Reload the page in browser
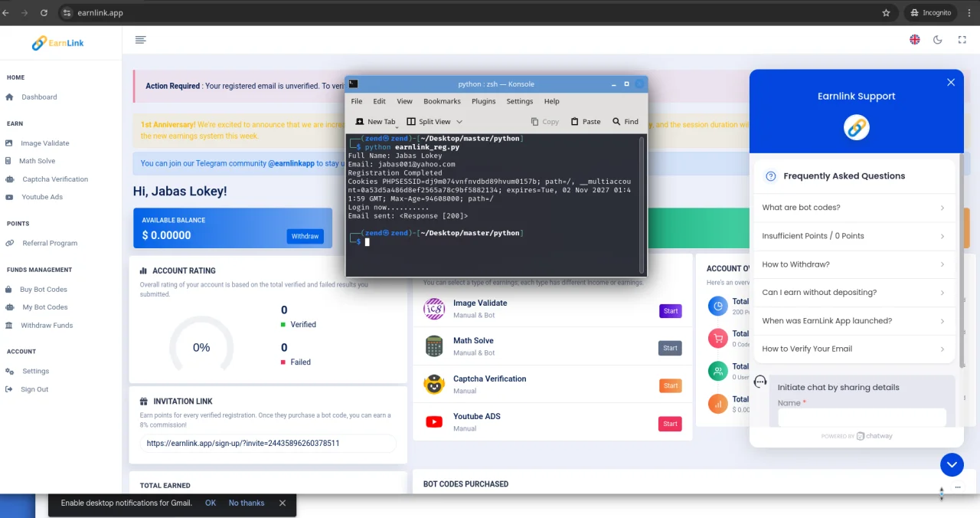 [44, 13]
